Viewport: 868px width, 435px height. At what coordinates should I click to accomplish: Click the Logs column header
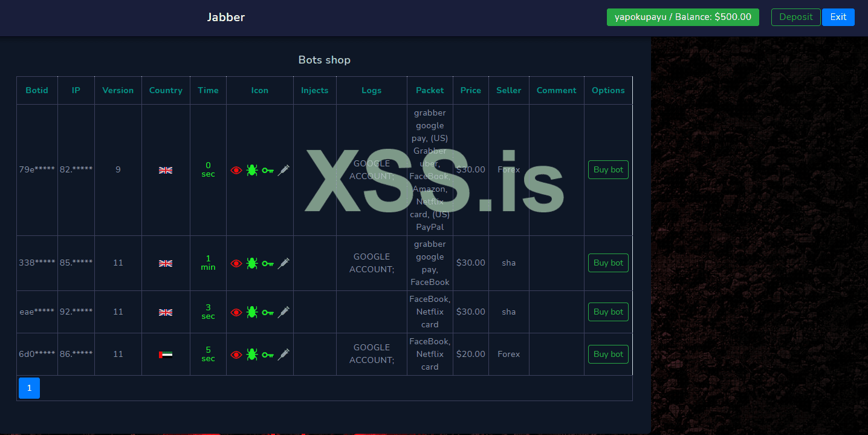tap(372, 90)
